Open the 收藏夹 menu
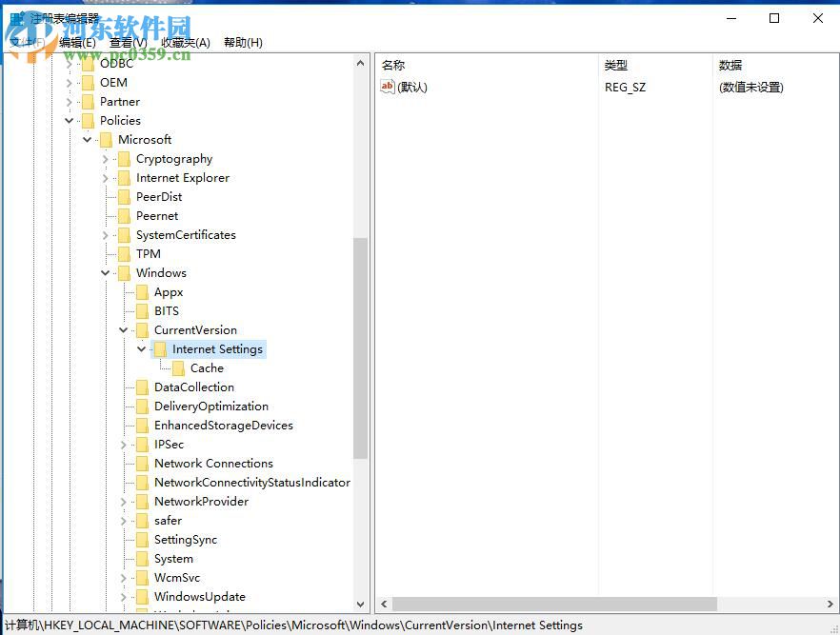Image resolution: width=840 pixels, height=635 pixels. [x=185, y=42]
